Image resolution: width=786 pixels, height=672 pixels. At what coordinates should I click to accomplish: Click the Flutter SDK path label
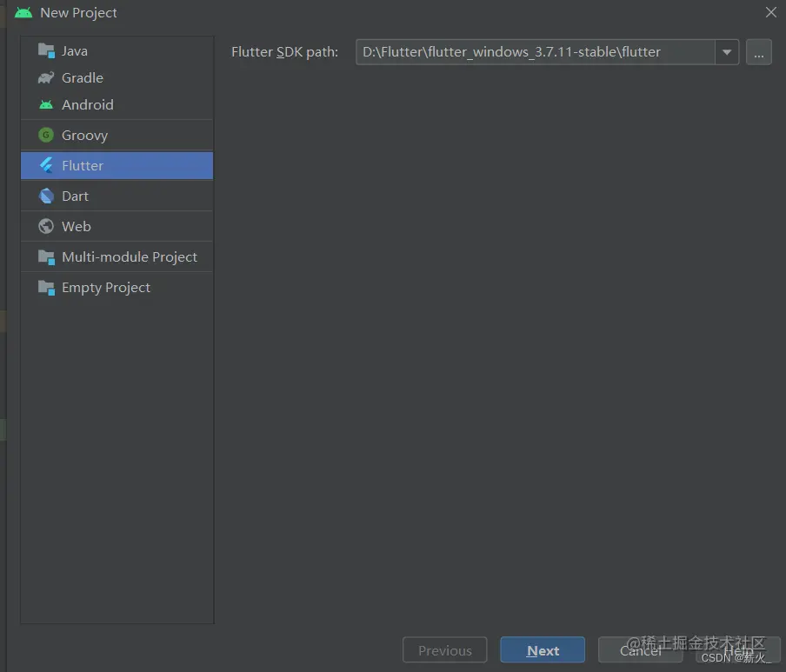pos(284,52)
